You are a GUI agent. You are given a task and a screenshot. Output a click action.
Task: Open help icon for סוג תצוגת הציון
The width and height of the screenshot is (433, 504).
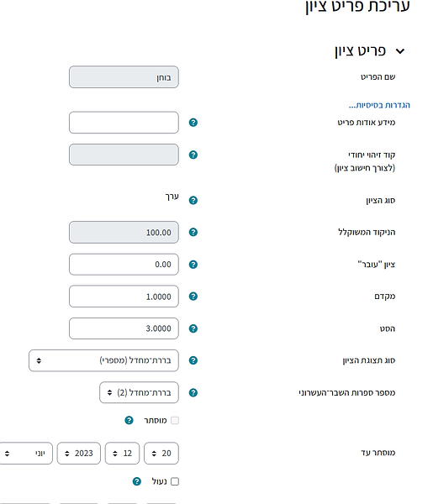pyautogui.click(x=193, y=360)
